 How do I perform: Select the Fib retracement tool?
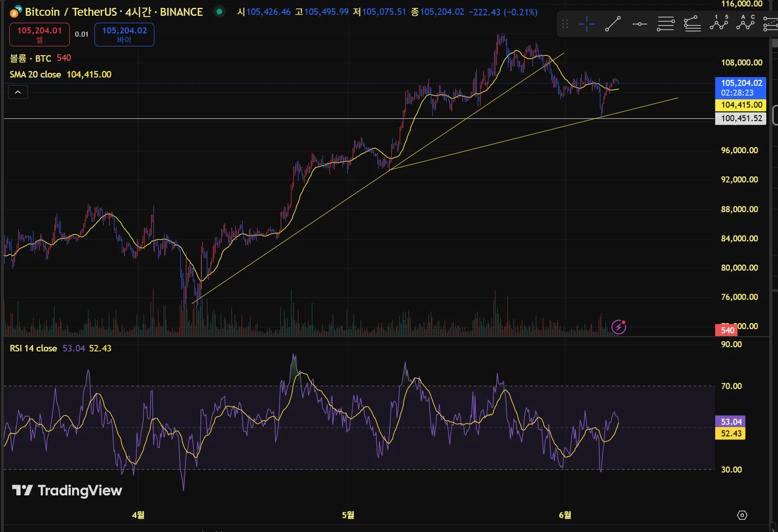point(666,24)
